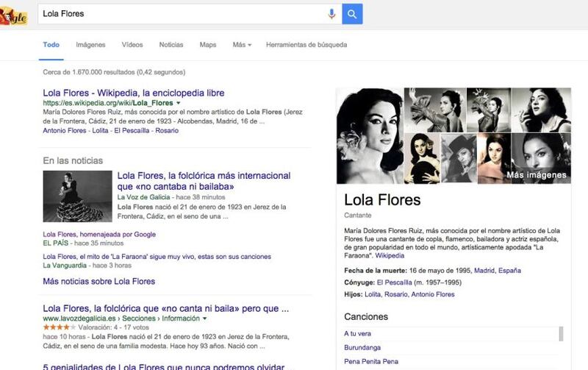Expand the arrow next to lavozdegalicia.es URL
This screenshot has width=588, height=370.
205,319
